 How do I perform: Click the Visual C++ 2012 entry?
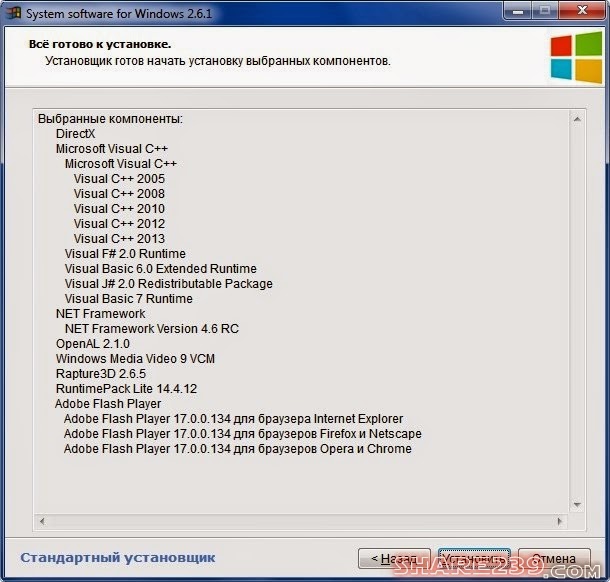119,224
